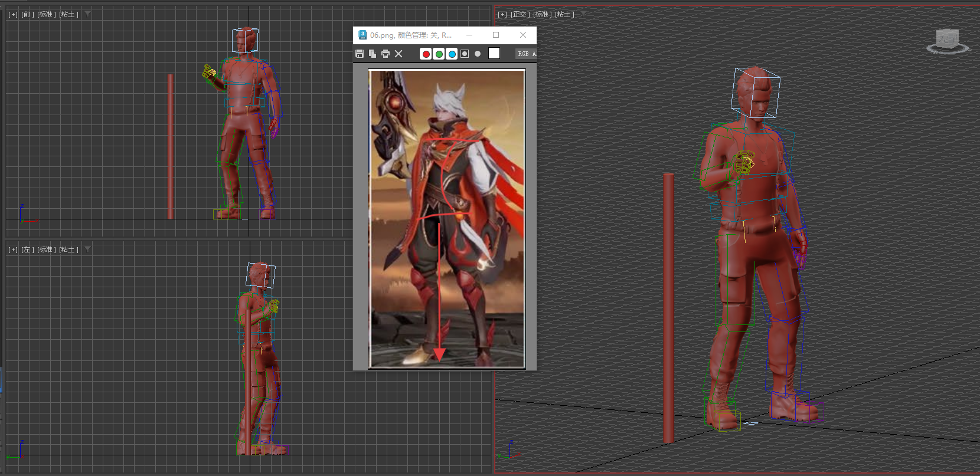Viewport: 980px width, 476px height.
Task: Click [标准] label in orthographic viewport
Action: tap(543, 14)
